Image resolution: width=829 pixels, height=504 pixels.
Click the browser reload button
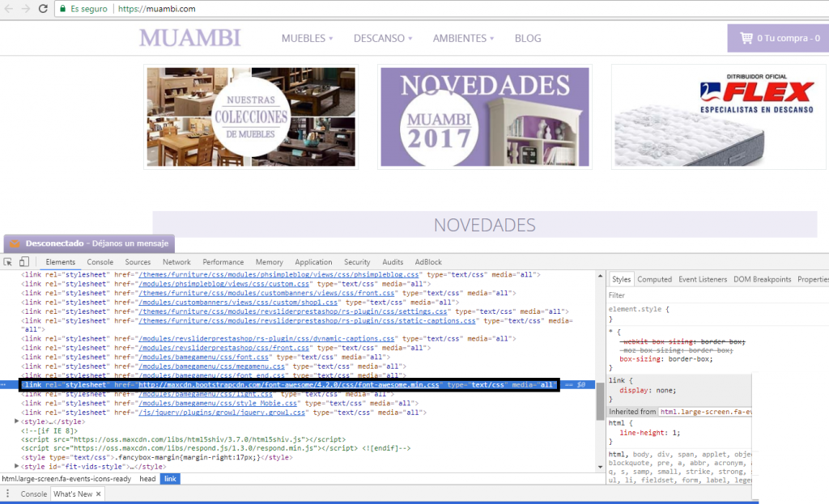[43, 9]
